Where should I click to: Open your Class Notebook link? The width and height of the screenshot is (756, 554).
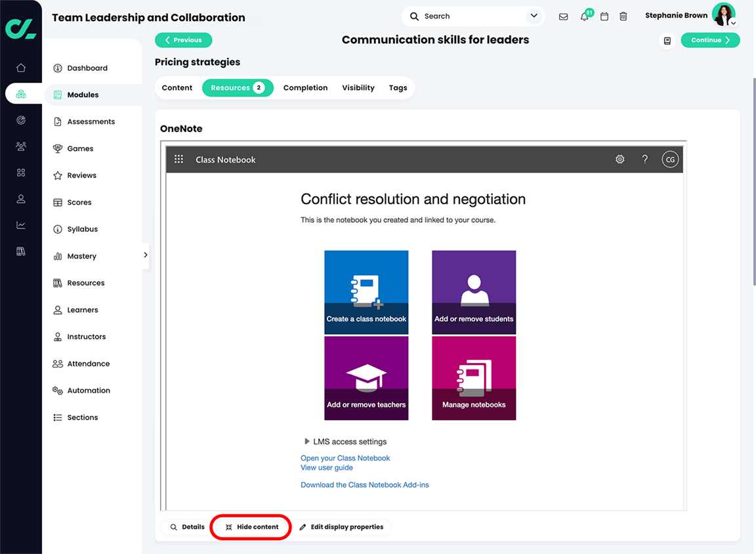coord(345,458)
